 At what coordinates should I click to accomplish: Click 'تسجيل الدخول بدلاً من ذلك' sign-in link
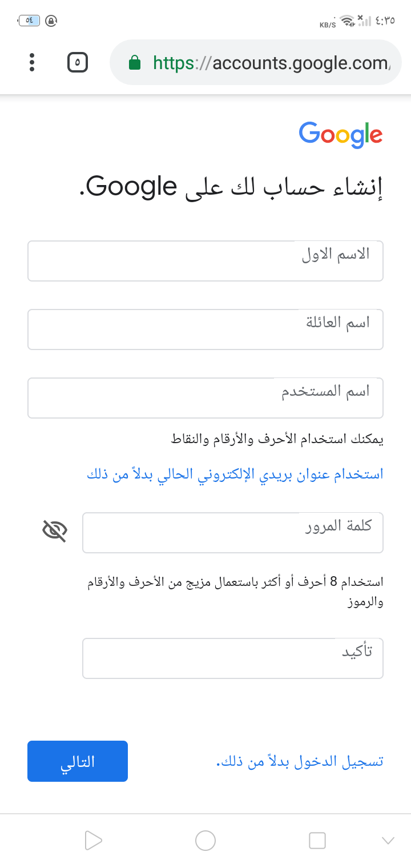(x=300, y=762)
